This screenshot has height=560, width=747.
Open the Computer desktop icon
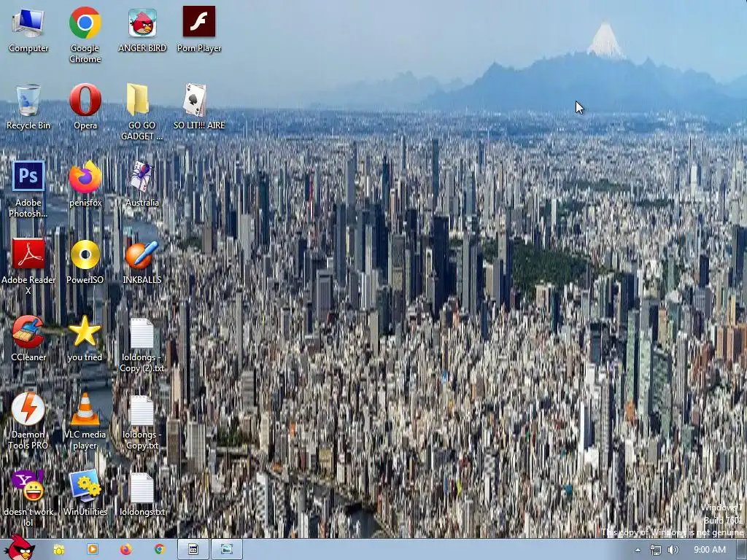[28, 29]
